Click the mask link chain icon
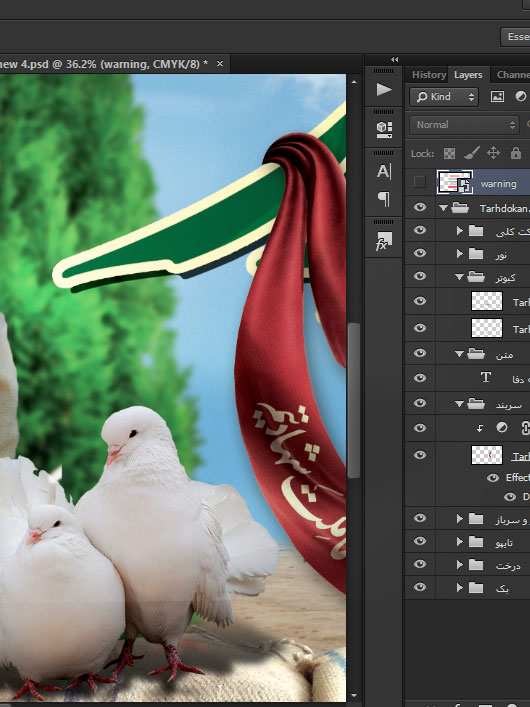This screenshot has width=530, height=707. tap(525, 427)
